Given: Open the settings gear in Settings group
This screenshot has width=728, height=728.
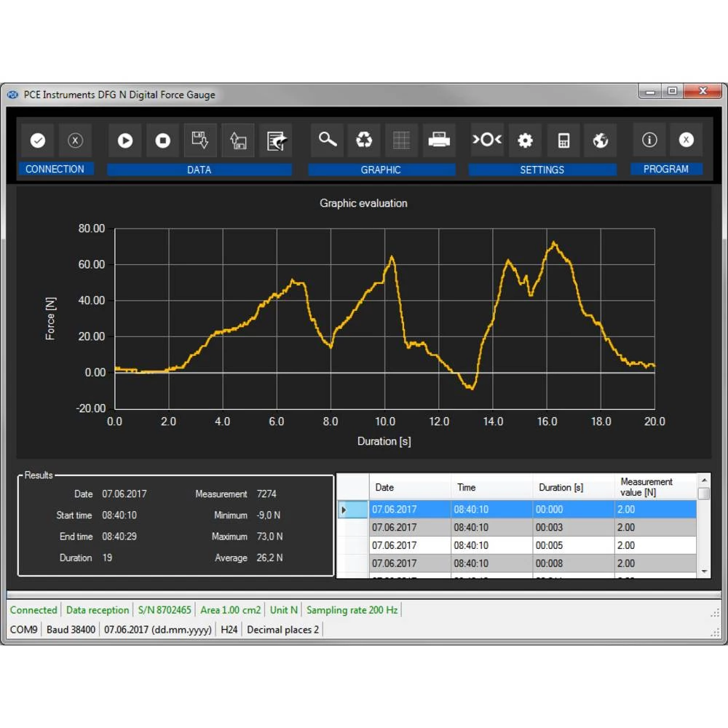Looking at the screenshot, I should [x=525, y=140].
